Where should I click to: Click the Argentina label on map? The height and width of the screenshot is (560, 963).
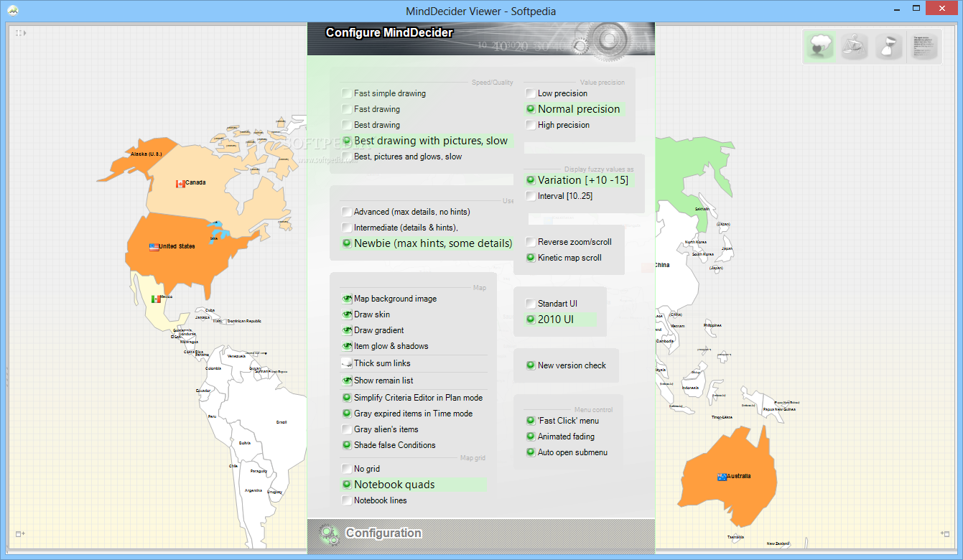pos(253,490)
